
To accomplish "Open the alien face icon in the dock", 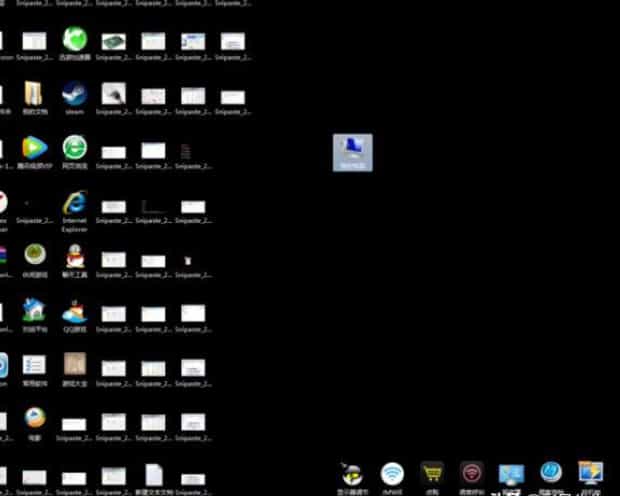I will [352, 474].
